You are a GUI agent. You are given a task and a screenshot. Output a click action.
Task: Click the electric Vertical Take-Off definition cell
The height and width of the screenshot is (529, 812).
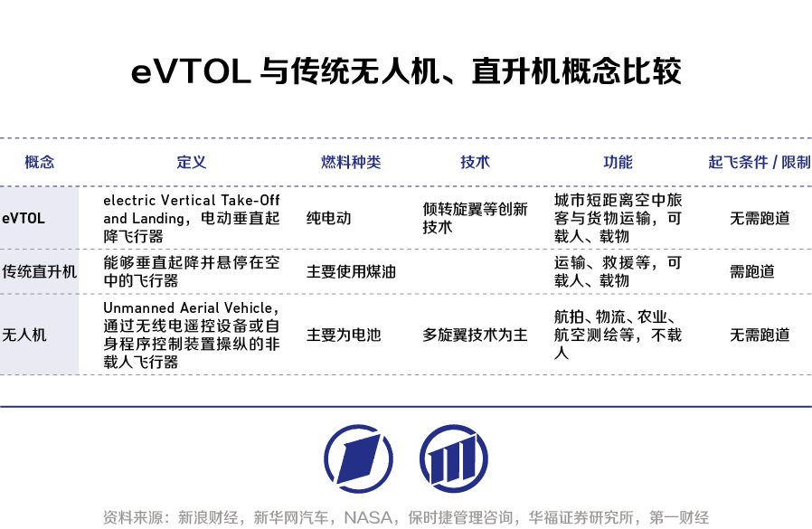(192, 218)
